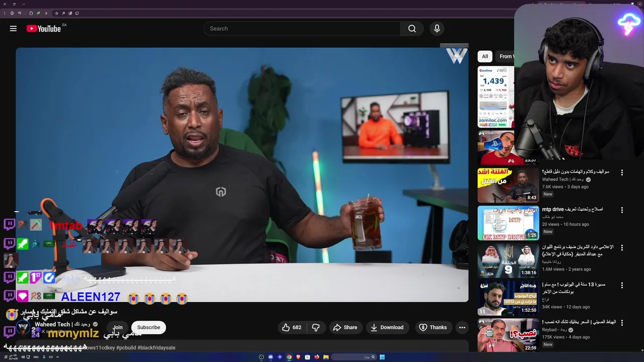Screen dimensions: 644x362
Task: Open the 8:43 Waheed Tech video thumbnail
Action: pos(508,186)
